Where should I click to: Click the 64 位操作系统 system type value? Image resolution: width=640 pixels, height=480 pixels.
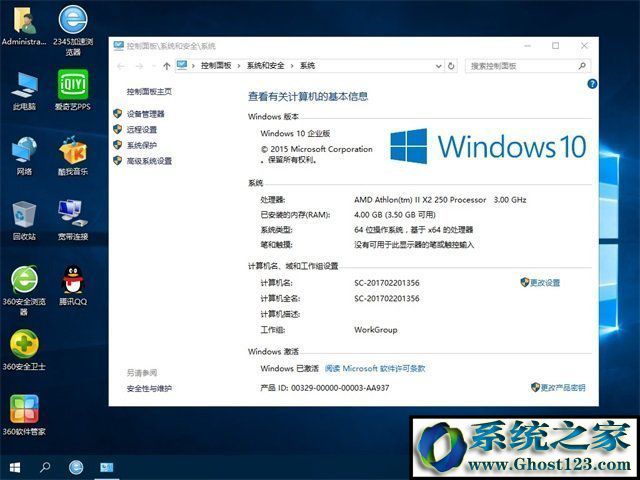coord(413,230)
